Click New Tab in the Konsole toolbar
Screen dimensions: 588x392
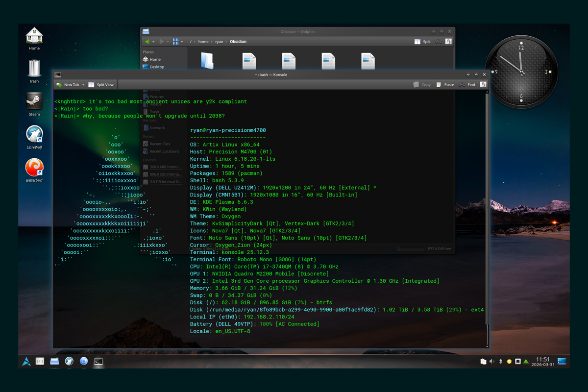[x=68, y=85]
